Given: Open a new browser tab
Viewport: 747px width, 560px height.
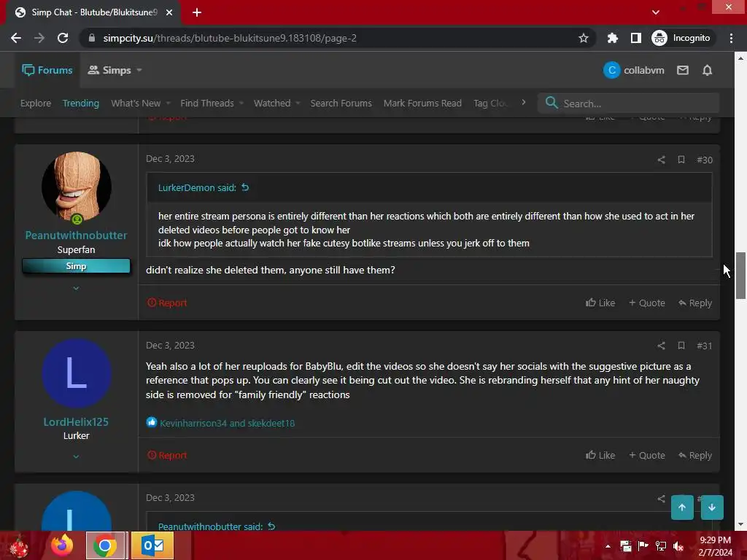Looking at the screenshot, I should point(197,12).
